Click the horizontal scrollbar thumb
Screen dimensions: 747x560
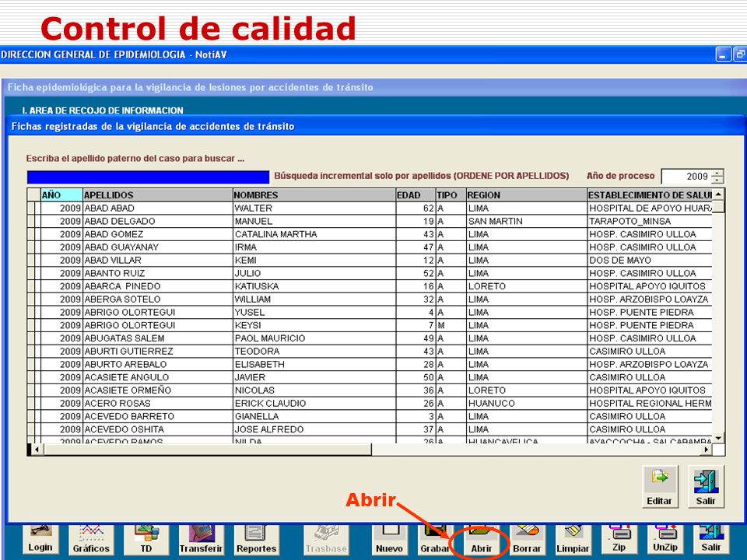pos(207,449)
